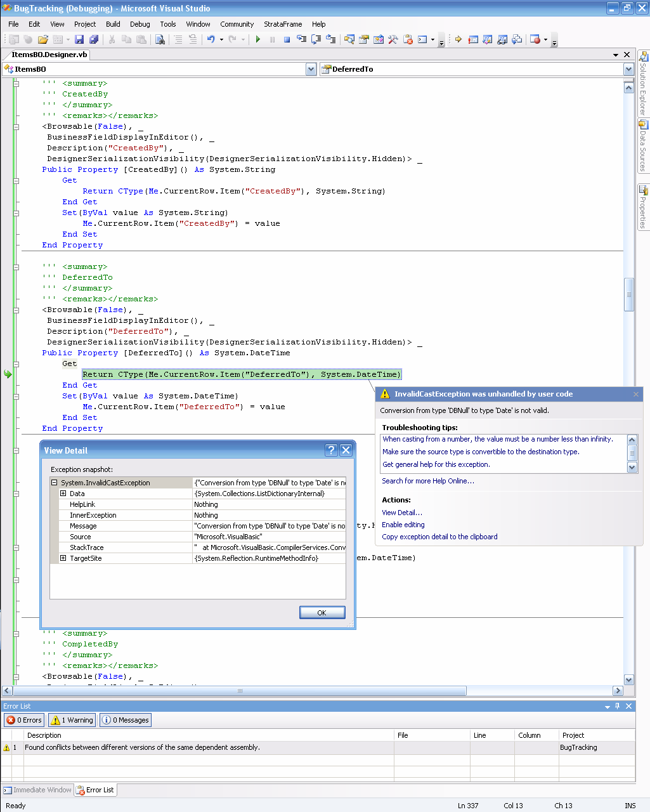The width and height of the screenshot is (650, 812).
Task: Click the Save All icon
Action: (x=93, y=39)
